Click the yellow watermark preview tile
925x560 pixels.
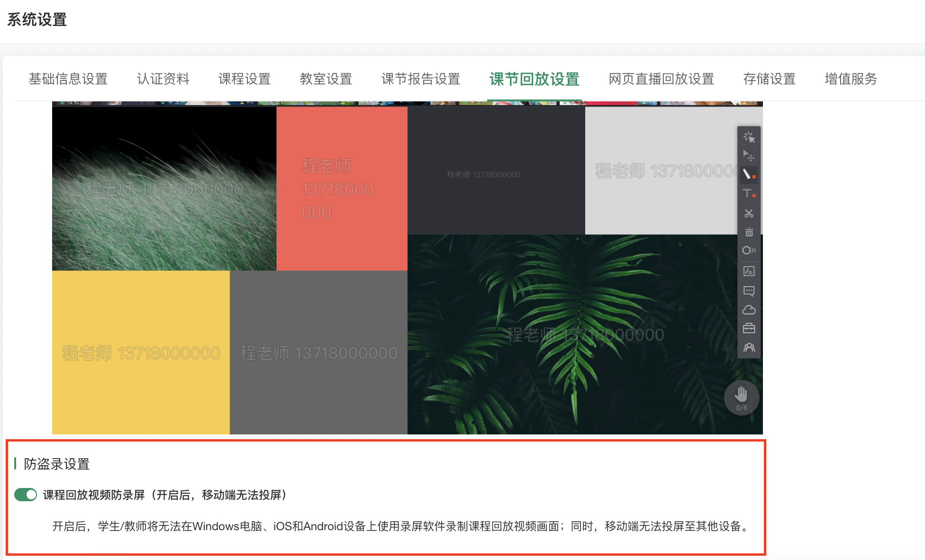tap(141, 352)
